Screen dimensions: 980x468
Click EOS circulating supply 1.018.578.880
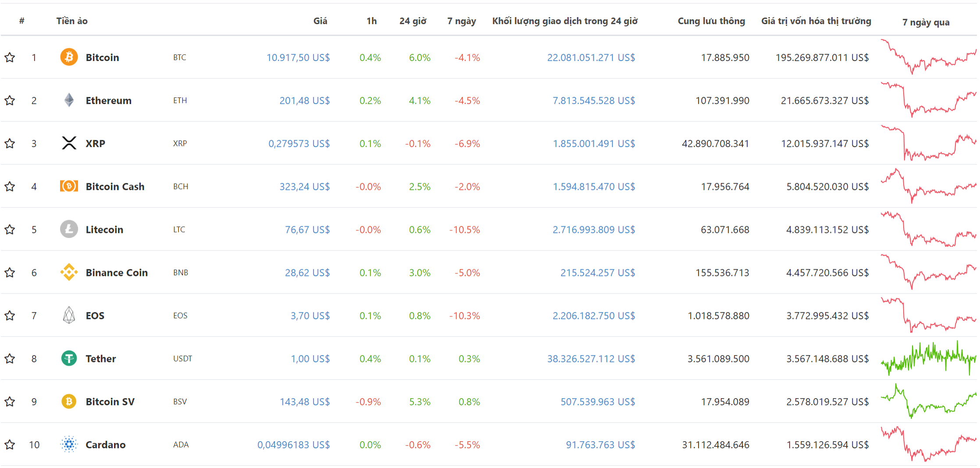click(x=718, y=315)
